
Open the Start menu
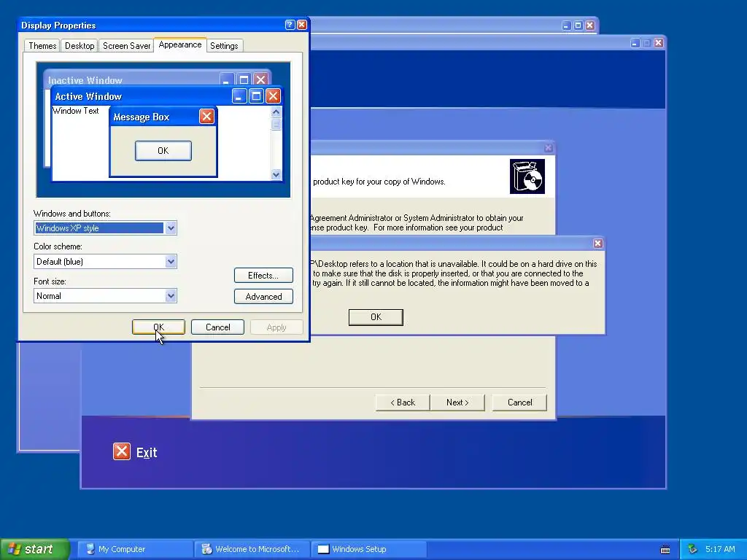coord(35,549)
